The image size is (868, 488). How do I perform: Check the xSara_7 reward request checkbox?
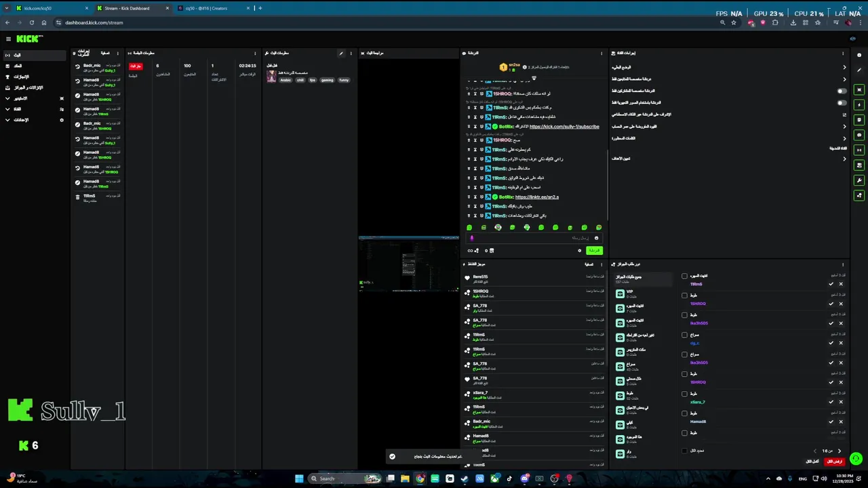(x=684, y=394)
